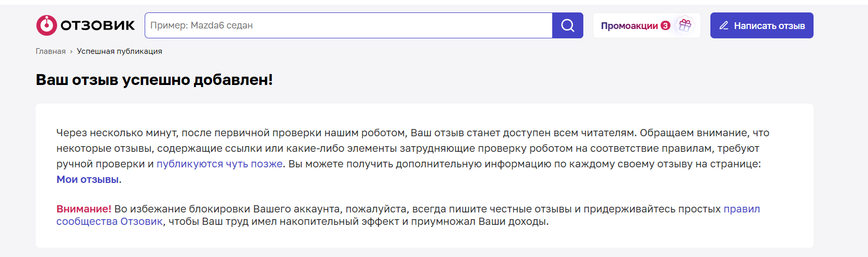
Task: Click the red 'Внимание!' warning label
Action: 84,209
